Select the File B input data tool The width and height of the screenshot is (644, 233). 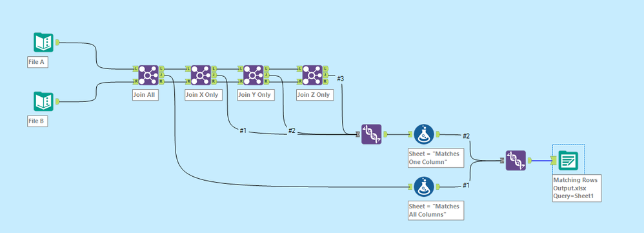tap(43, 101)
